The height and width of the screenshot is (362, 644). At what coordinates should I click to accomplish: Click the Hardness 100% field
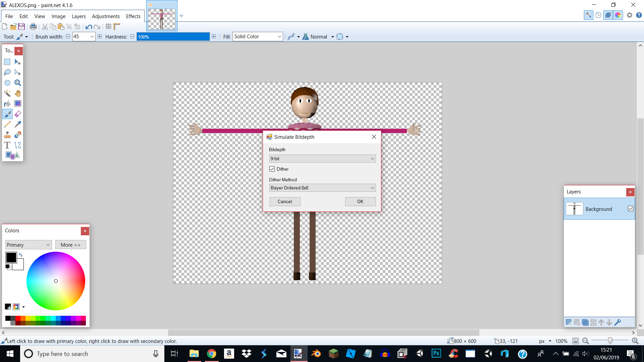click(x=173, y=37)
